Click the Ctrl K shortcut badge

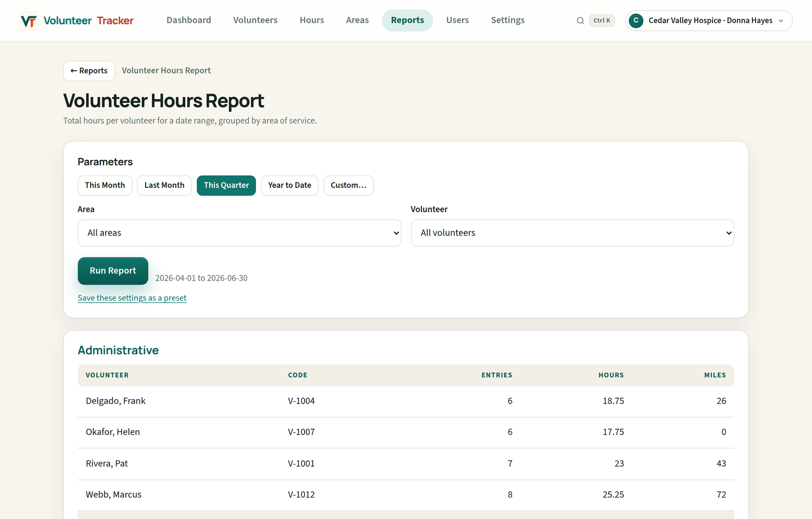click(x=602, y=21)
